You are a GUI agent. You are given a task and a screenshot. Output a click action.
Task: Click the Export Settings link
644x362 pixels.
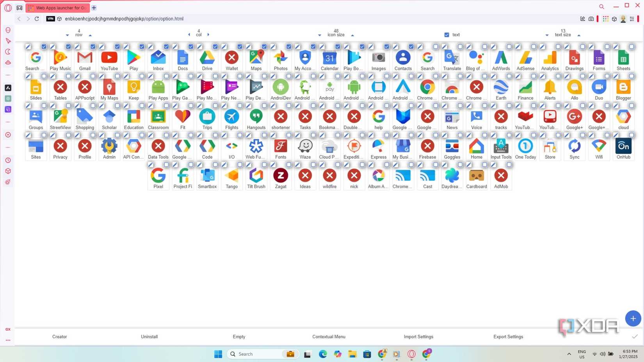click(x=508, y=337)
